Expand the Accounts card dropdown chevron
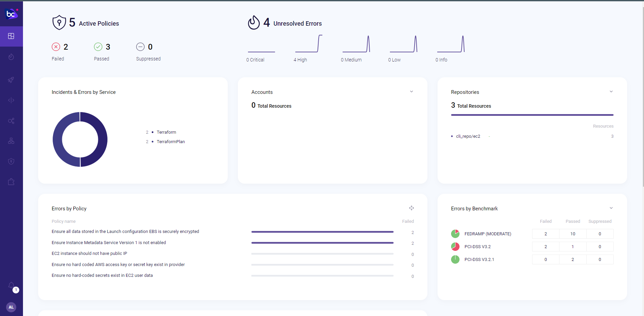Viewport: 644px width, 316px height. pyautogui.click(x=412, y=91)
